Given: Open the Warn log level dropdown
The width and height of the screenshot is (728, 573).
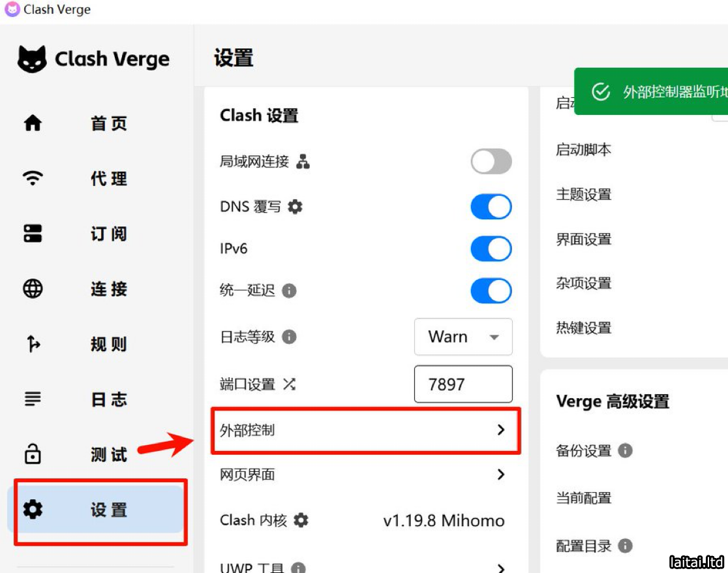Looking at the screenshot, I should (x=463, y=337).
